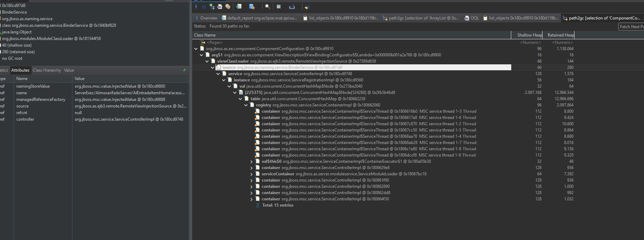Open the Thread Overview gears icon
This screenshot has width=644, height=240.
(x=228, y=7)
